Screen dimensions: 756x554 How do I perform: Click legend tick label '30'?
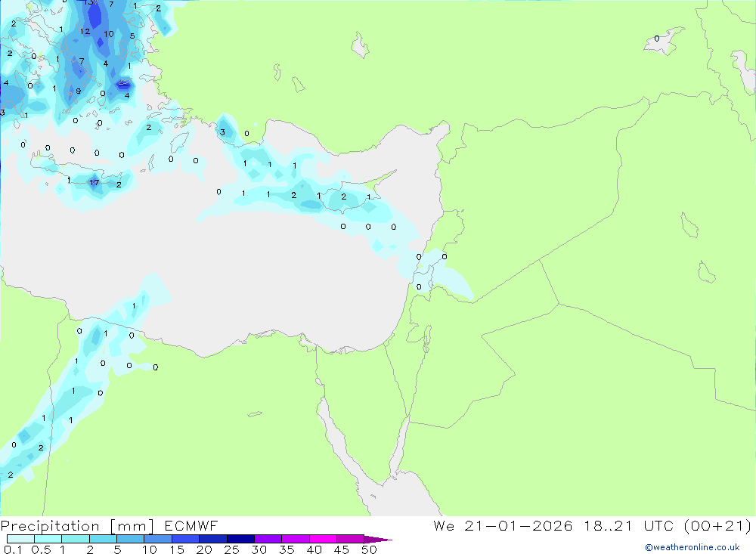[x=259, y=549]
